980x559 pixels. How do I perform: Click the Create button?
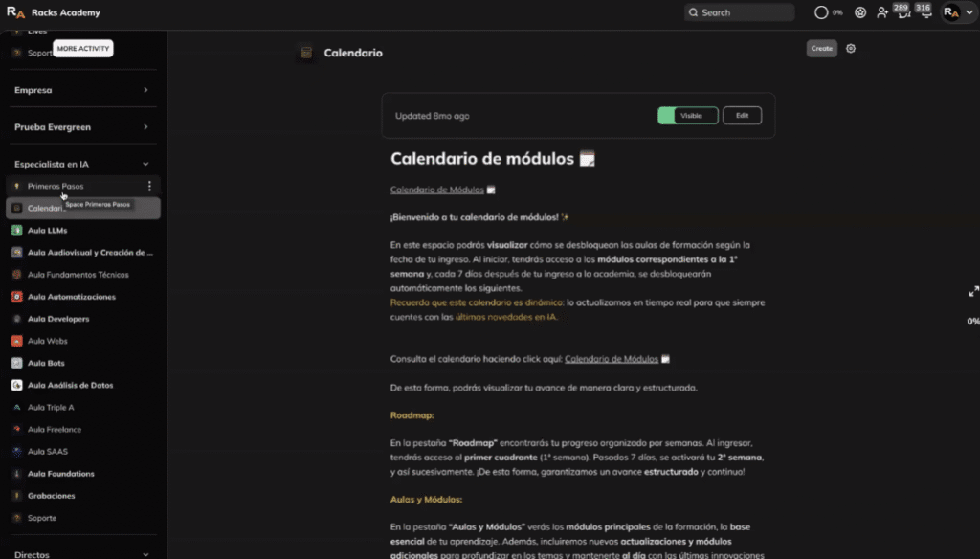[x=821, y=49]
